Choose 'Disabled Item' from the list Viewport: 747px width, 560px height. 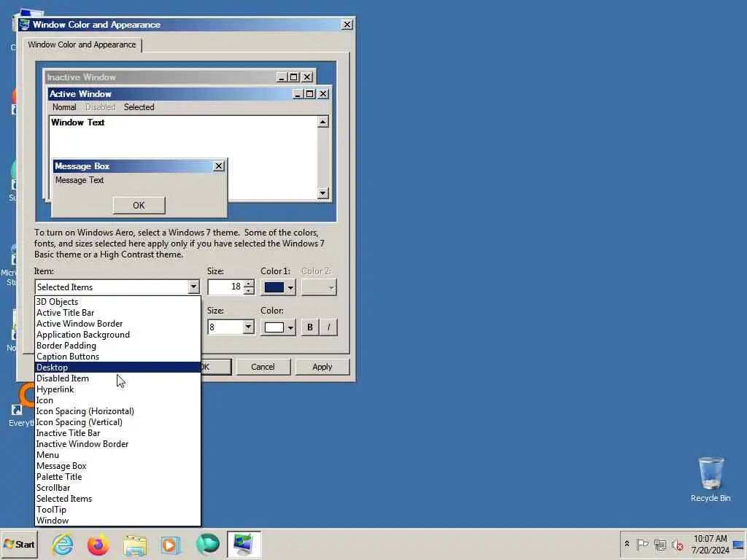tap(117, 378)
